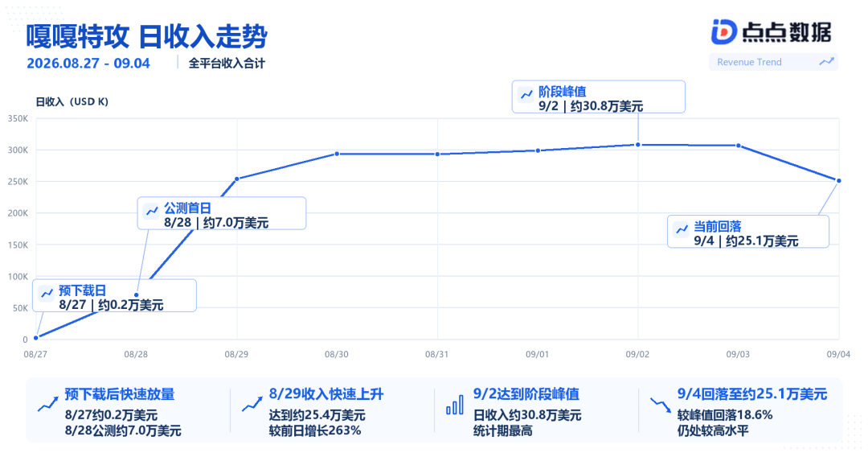Click the text 较前日增长263%
868x457 pixels.
(315, 430)
